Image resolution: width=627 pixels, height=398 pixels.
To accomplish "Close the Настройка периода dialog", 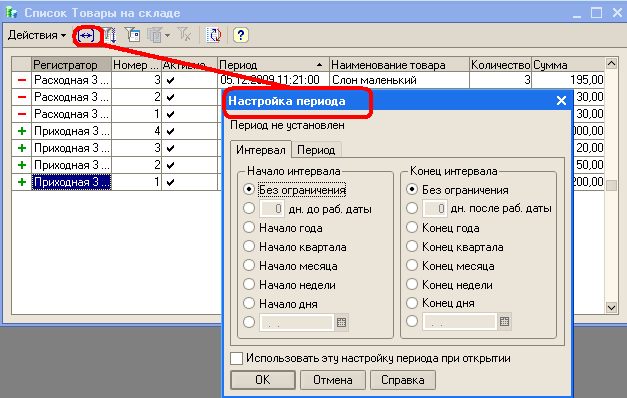I will point(561,100).
